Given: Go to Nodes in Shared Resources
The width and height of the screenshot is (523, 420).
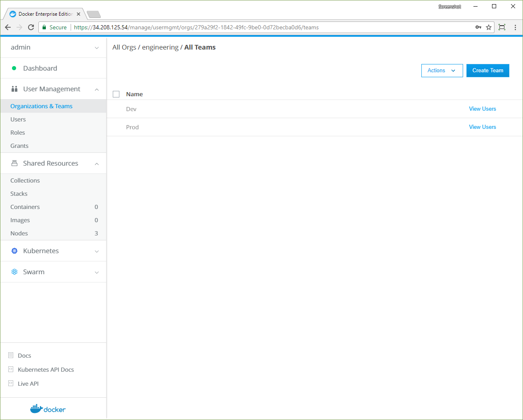Looking at the screenshot, I should click(19, 233).
